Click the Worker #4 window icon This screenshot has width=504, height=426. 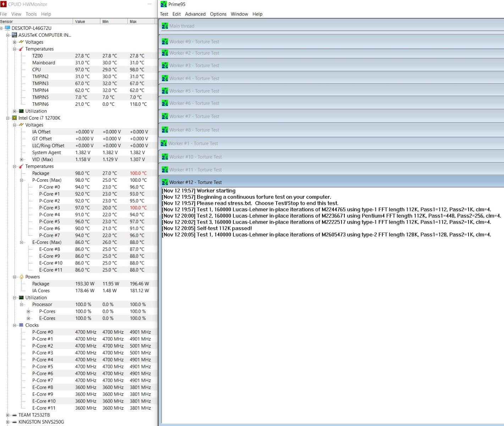165,78
